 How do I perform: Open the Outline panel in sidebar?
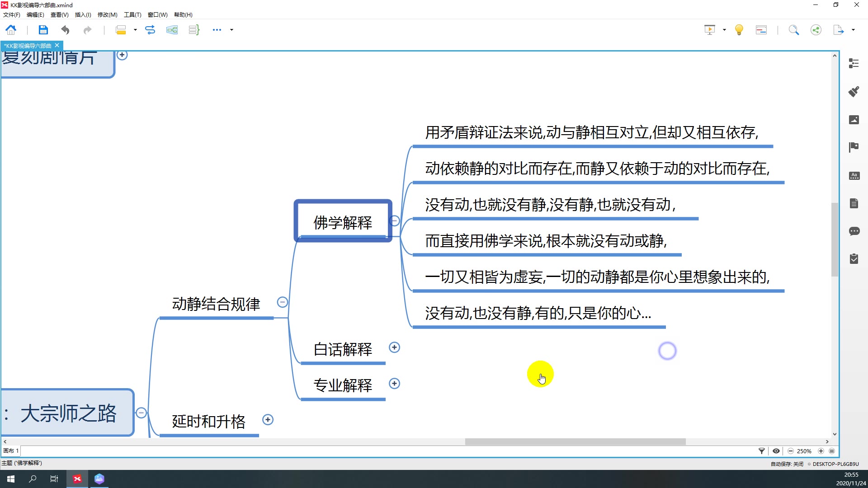(854, 63)
